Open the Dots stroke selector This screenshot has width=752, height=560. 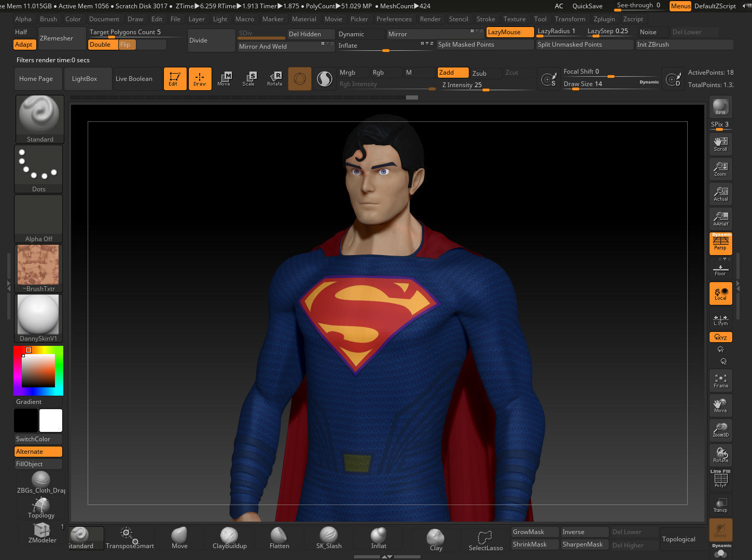[39, 169]
